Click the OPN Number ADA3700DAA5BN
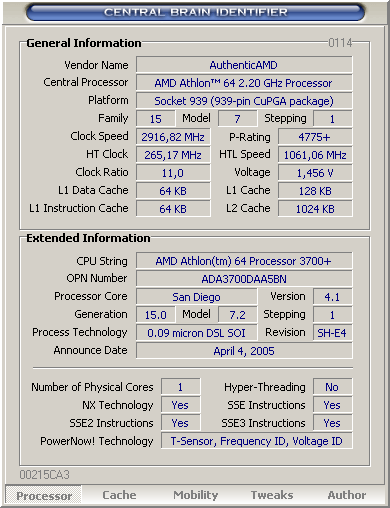Screen dimensions: 390x508 click(244, 279)
